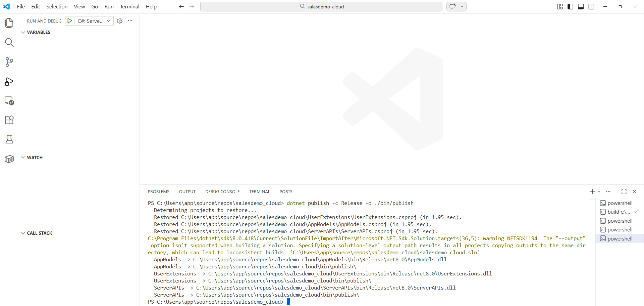Maximize the terminal panel size

click(x=624, y=191)
